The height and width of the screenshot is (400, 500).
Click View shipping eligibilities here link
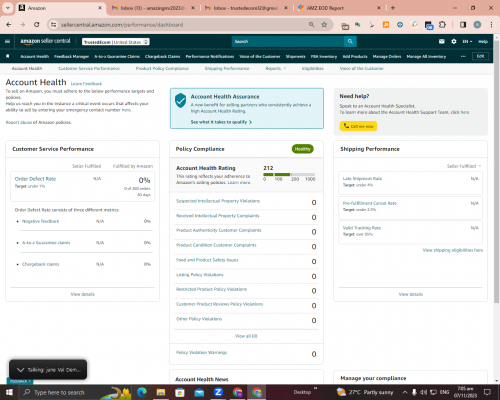tap(453, 250)
